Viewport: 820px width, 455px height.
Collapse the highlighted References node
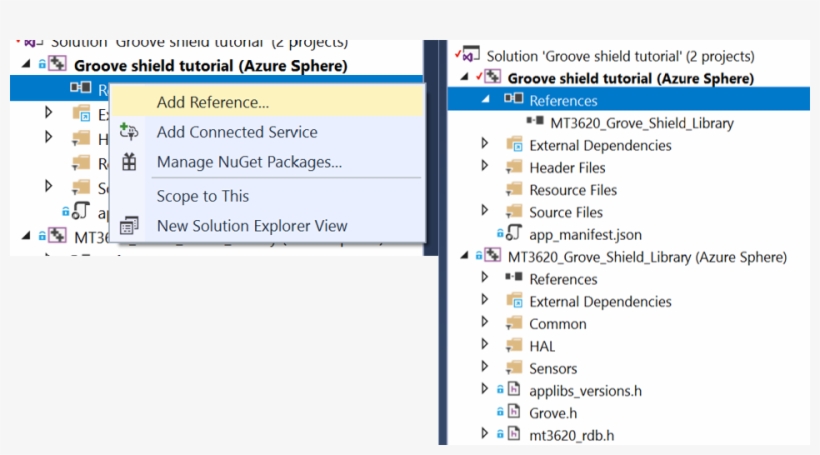[x=486, y=99]
